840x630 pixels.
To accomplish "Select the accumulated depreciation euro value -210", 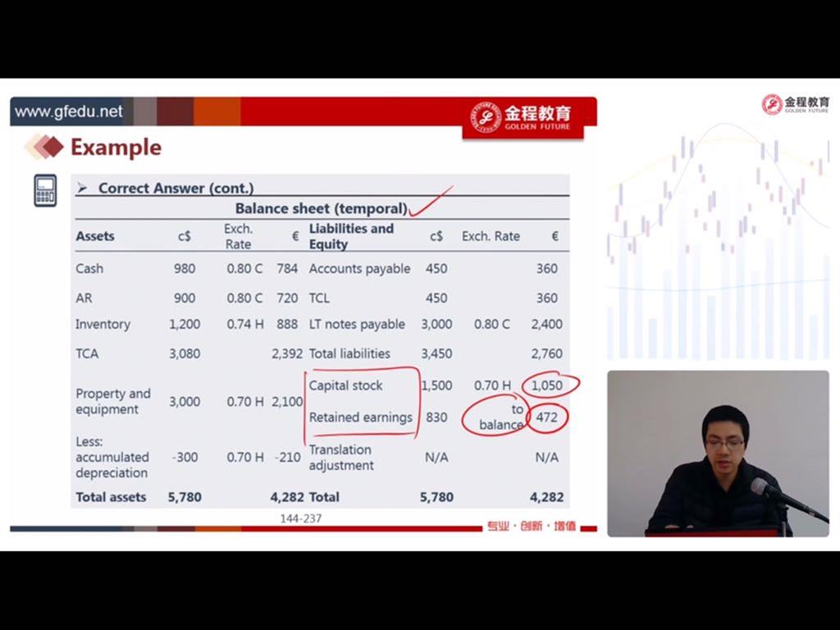I will point(288,457).
